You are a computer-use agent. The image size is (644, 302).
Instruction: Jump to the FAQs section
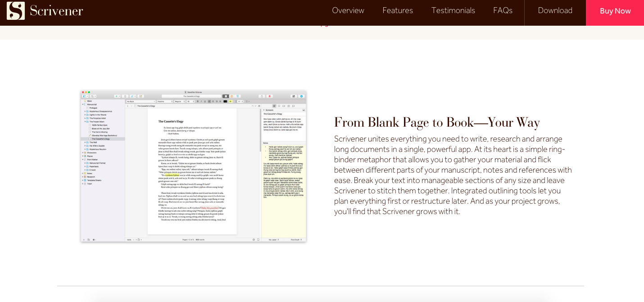pyautogui.click(x=503, y=10)
